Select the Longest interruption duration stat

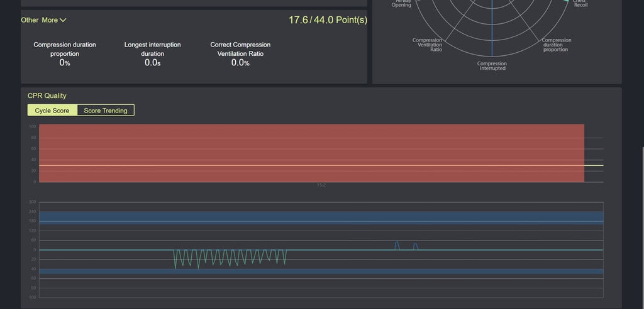click(152, 53)
